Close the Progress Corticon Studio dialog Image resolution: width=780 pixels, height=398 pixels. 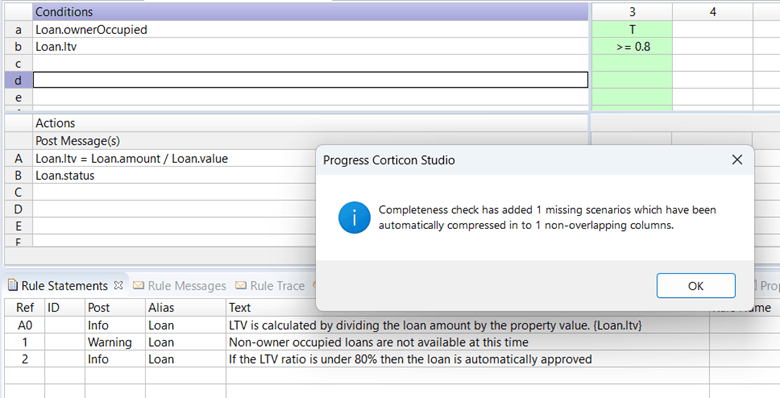coord(737,160)
